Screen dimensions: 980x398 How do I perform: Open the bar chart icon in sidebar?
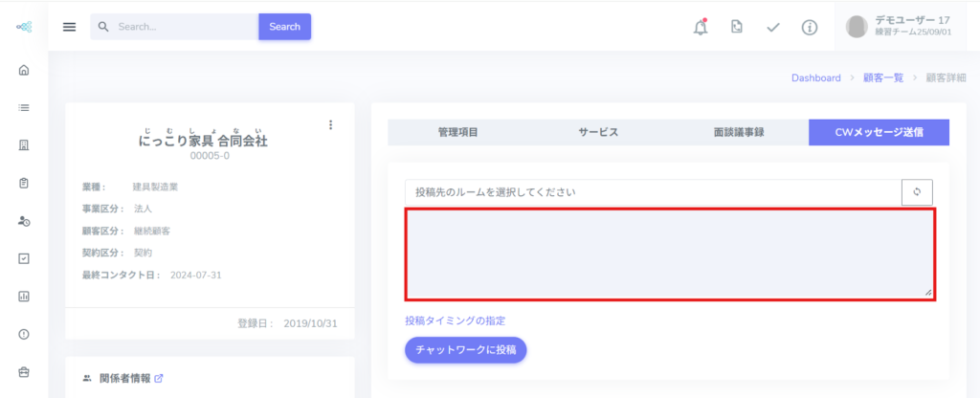24,296
